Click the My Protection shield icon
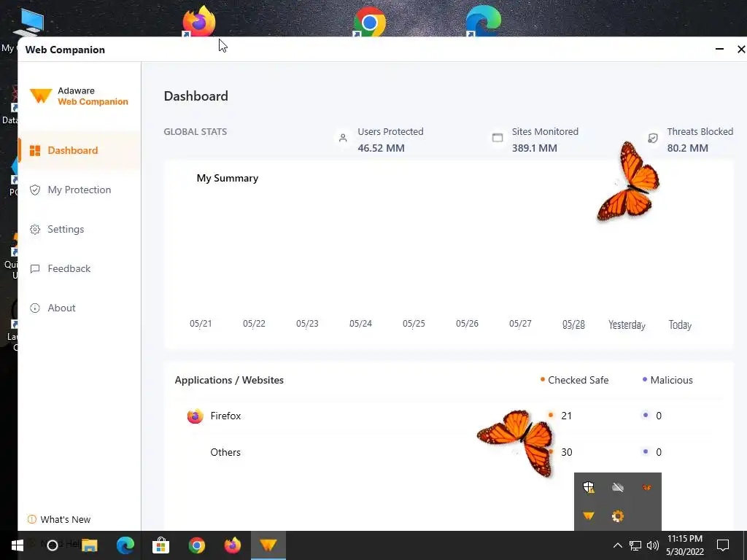747x560 pixels. click(35, 190)
